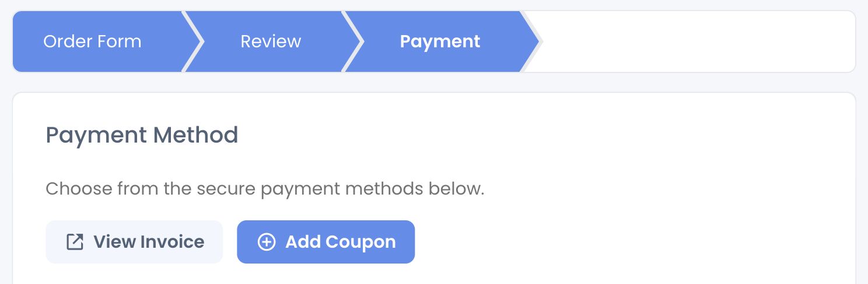
Task: Click gray page gap between stepper and card
Action: pyautogui.click(x=434, y=82)
